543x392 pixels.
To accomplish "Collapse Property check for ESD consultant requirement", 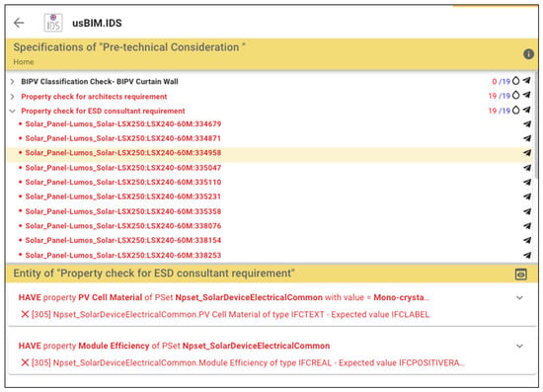I will [x=12, y=111].
